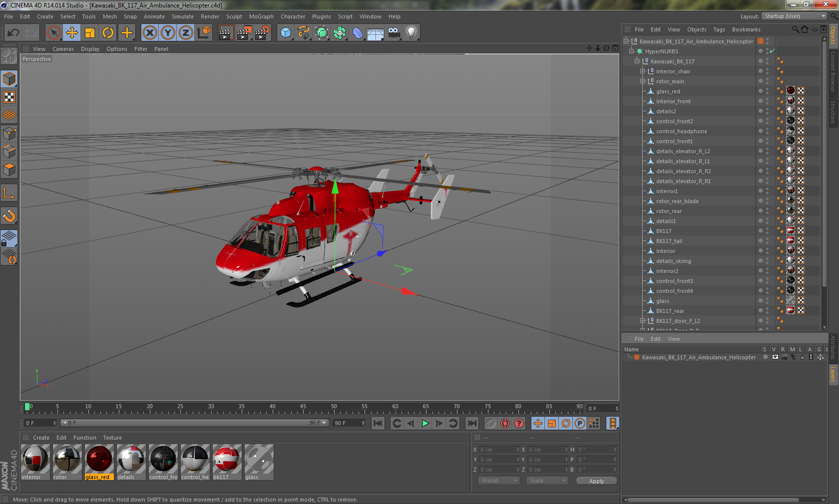Play the animation forward
Screen dimensions: 839x504
[x=425, y=423]
